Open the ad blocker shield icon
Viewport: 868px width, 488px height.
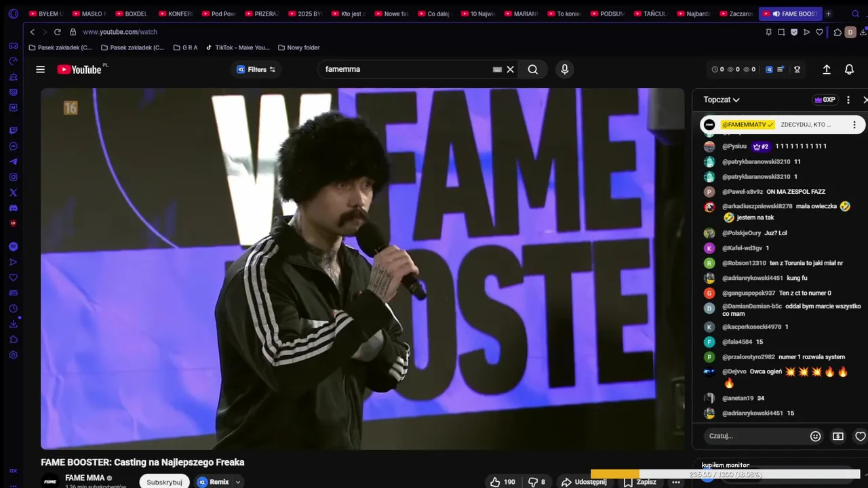tap(794, 32)
